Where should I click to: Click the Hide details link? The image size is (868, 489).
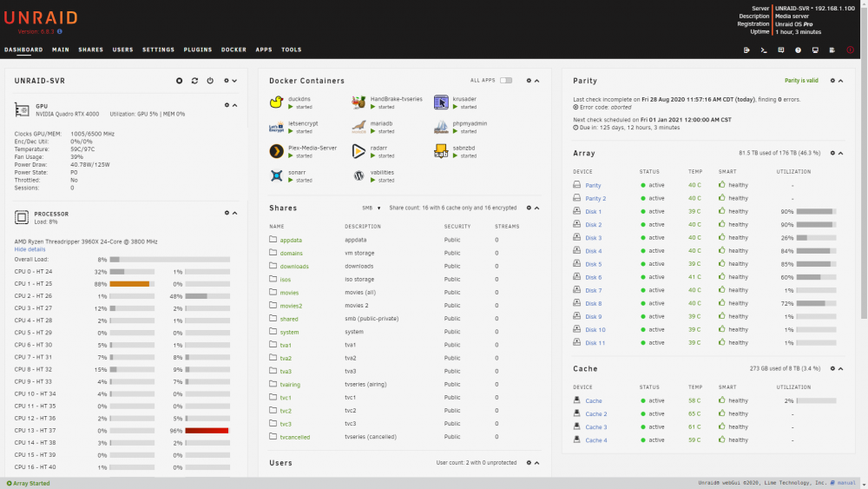pos(30,250)
